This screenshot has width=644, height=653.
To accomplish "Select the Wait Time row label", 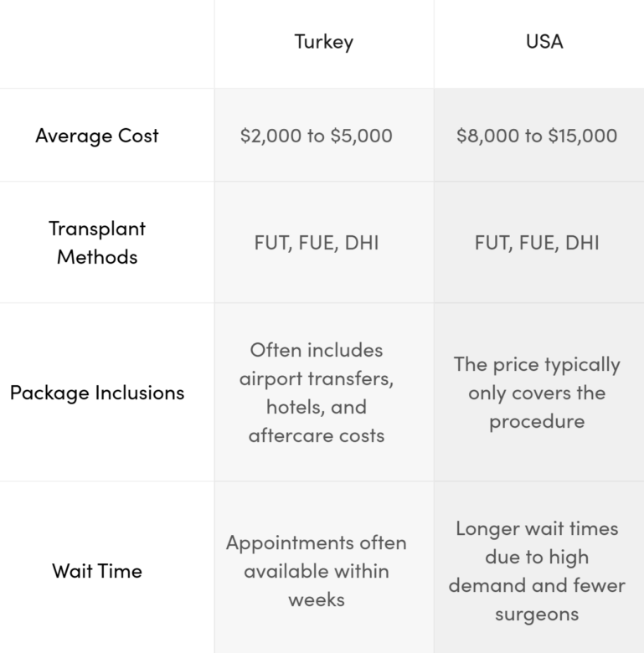I will coord(97,571).
